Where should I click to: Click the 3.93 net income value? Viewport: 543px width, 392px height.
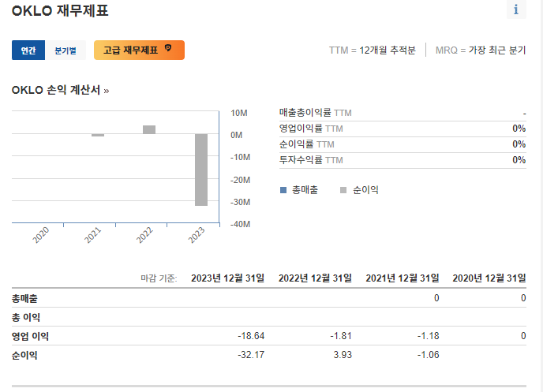(343, 355)
